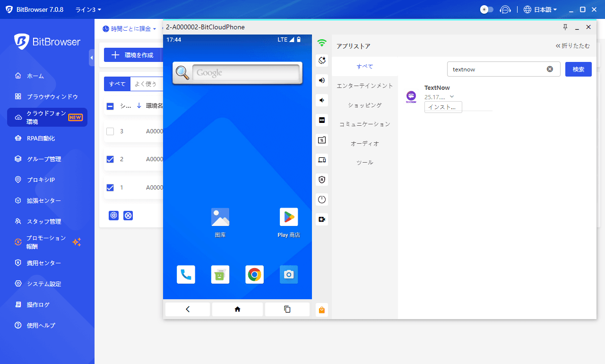Toggle the theme switch in title bar
The width and height of the screenshot is (605, 364).
(x=486, y=9)
